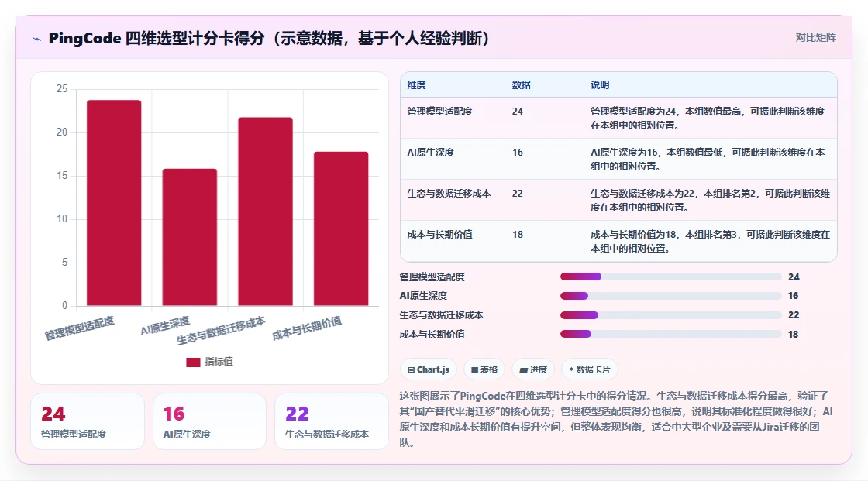Click y-axis label 25 on chart
The image size is (868, 481).
click(x=62, y=88)
